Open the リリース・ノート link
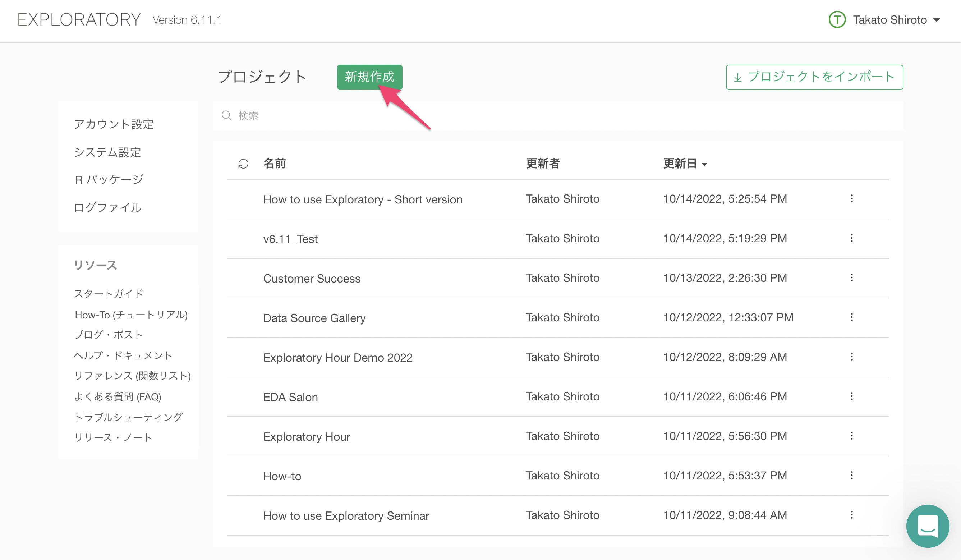This screenshot has width=961, height=560. coord(113,437)
